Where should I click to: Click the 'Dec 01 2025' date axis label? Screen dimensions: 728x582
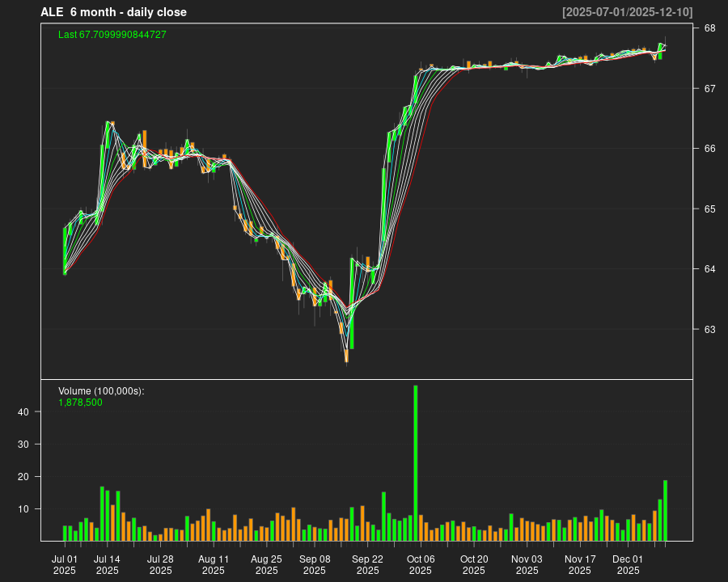[x=628, y=564]
